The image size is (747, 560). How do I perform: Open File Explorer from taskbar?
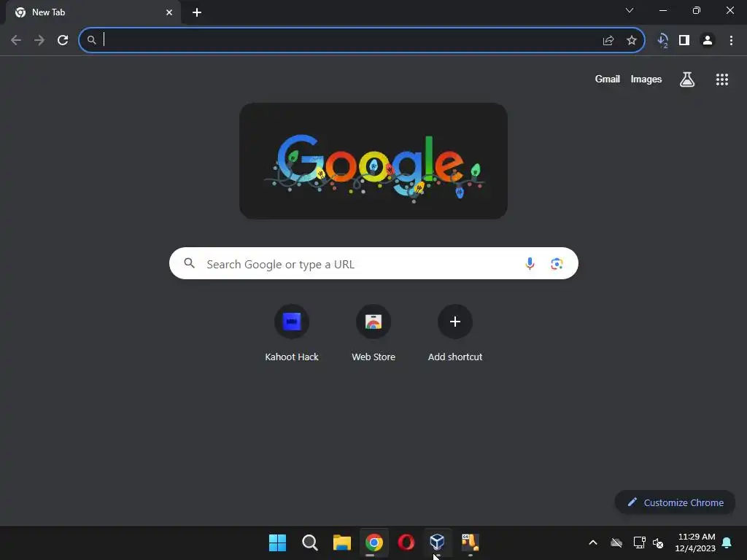(341, 542)
